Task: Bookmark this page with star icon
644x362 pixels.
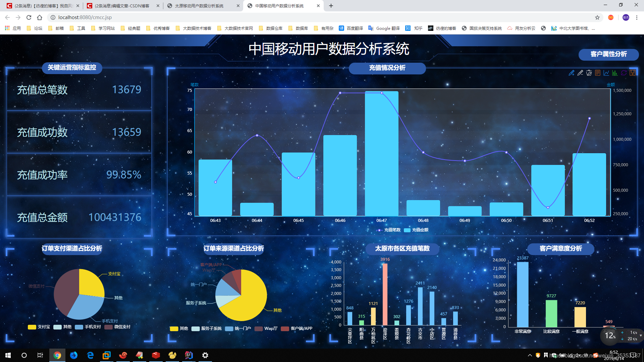Action: click(597, 17)
